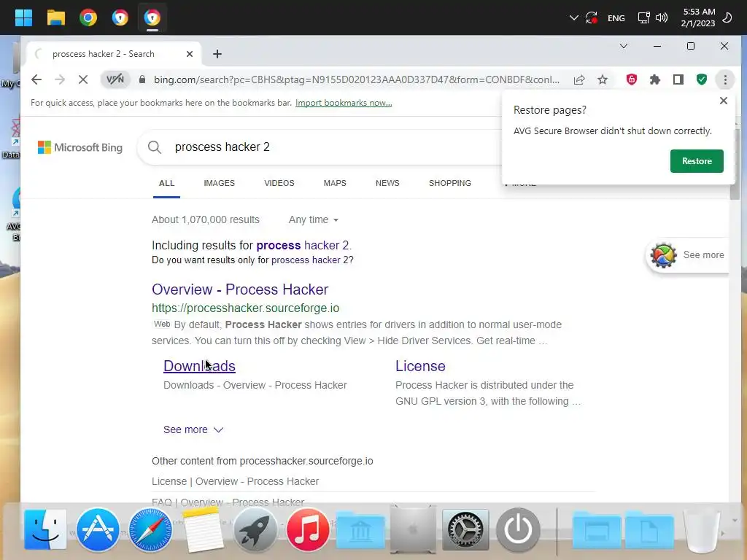Switch to the SHOPPING tab

[x=449, y=183]
